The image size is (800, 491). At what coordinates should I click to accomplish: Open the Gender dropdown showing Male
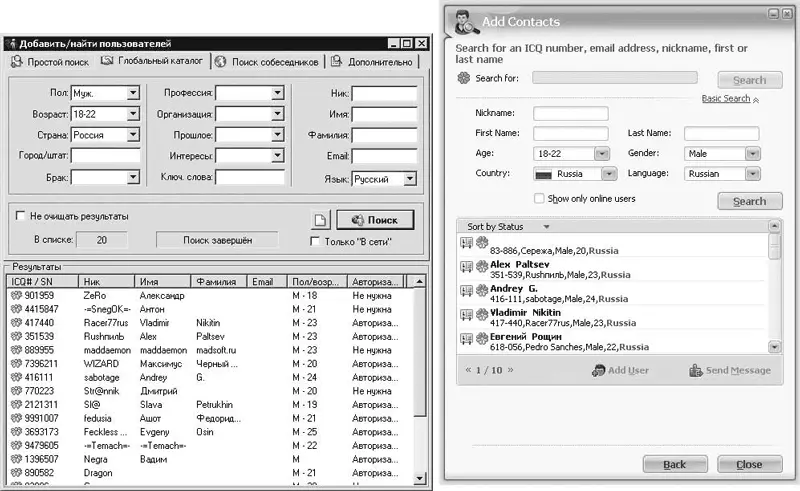click(x=753, y=154)
